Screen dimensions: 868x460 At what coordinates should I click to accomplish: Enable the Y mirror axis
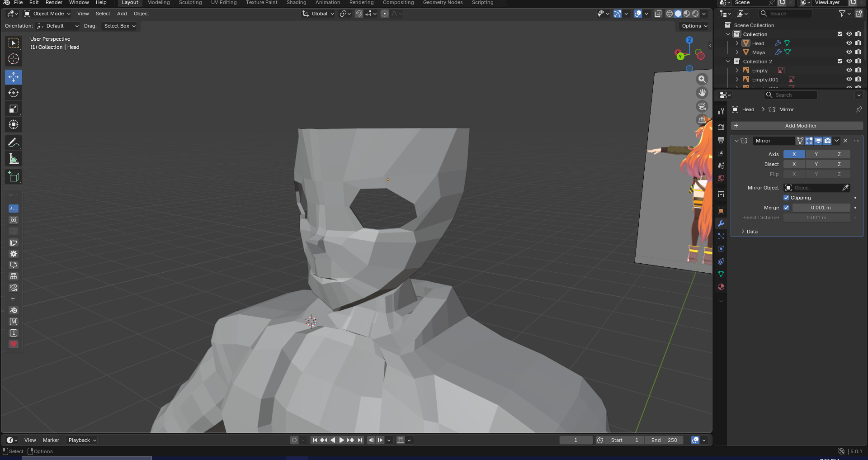click(816, 154)
